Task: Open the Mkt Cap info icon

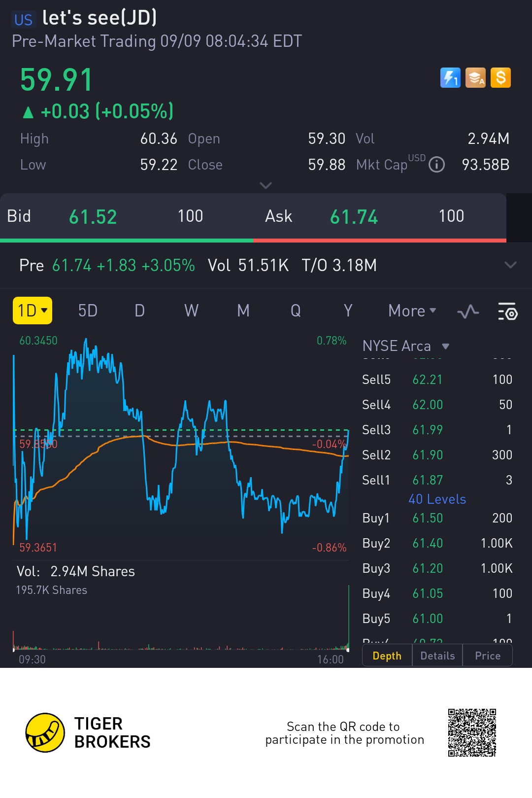Action: (436, 165)
